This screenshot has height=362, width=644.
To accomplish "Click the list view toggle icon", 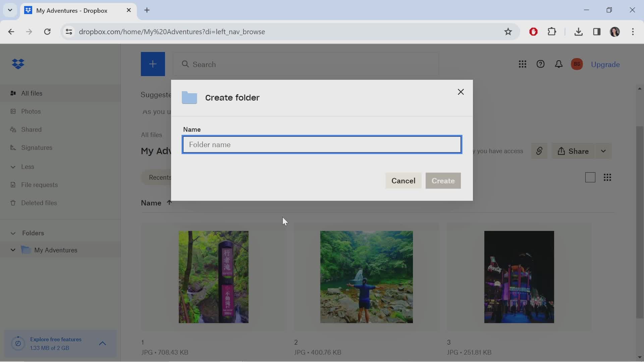I will pyautogui.click(x=590, y=177).
